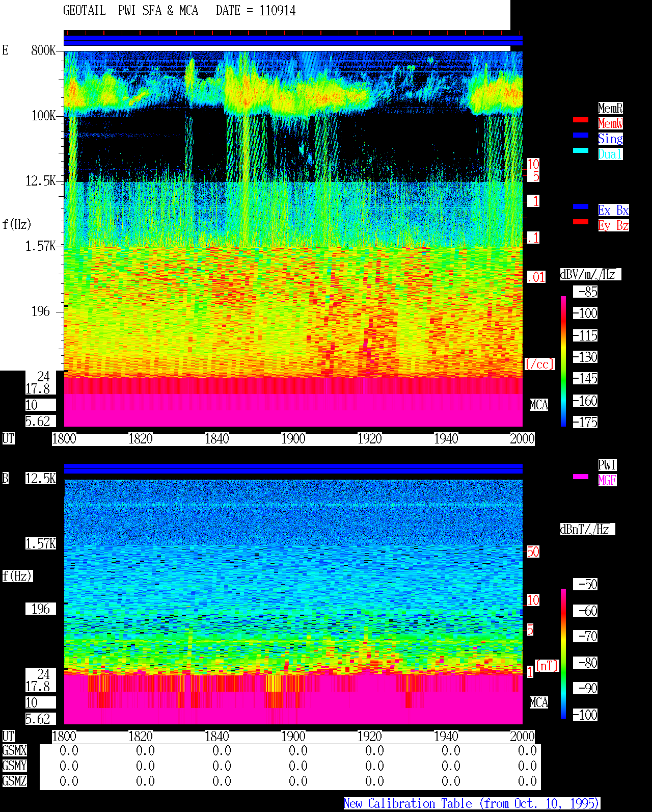Click the -50 magnetic color scale value

coord(585,584)
